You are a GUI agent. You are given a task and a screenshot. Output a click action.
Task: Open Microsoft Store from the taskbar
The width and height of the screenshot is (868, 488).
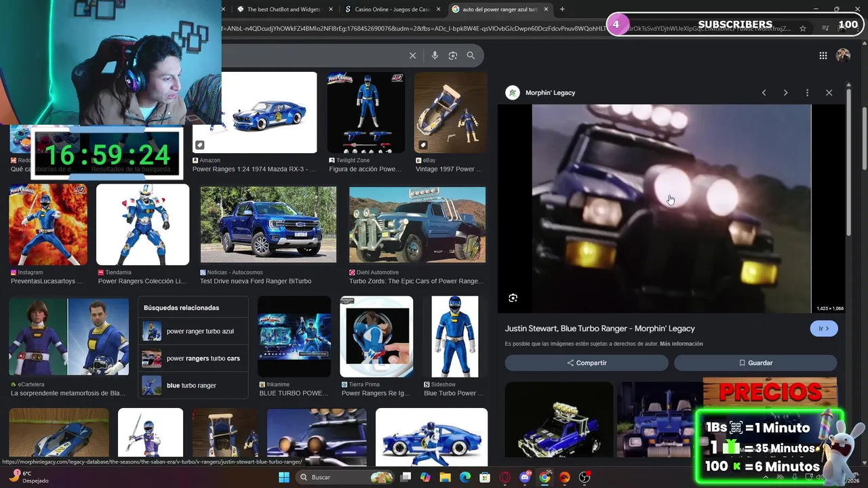click(485, 477)
